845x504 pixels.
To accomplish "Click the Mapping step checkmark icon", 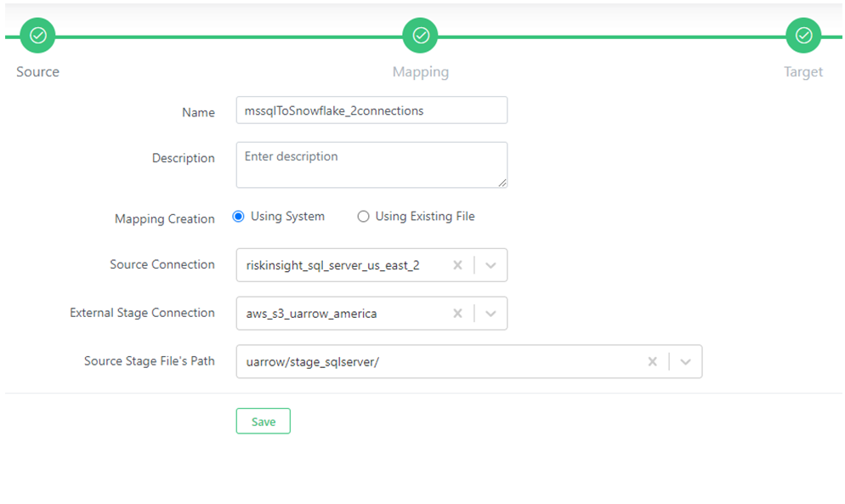I will pos(421,36).
